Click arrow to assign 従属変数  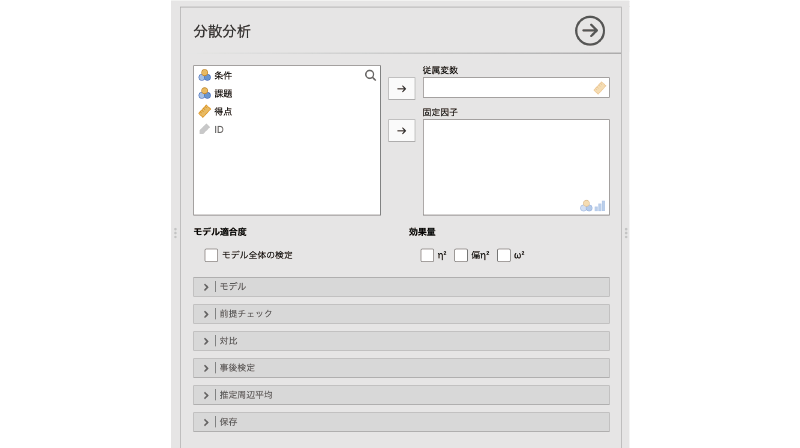(401, 88)
